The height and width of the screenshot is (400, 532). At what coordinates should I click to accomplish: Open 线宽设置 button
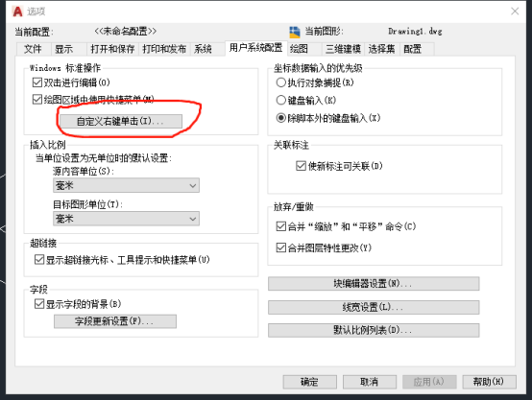point(374,307)
